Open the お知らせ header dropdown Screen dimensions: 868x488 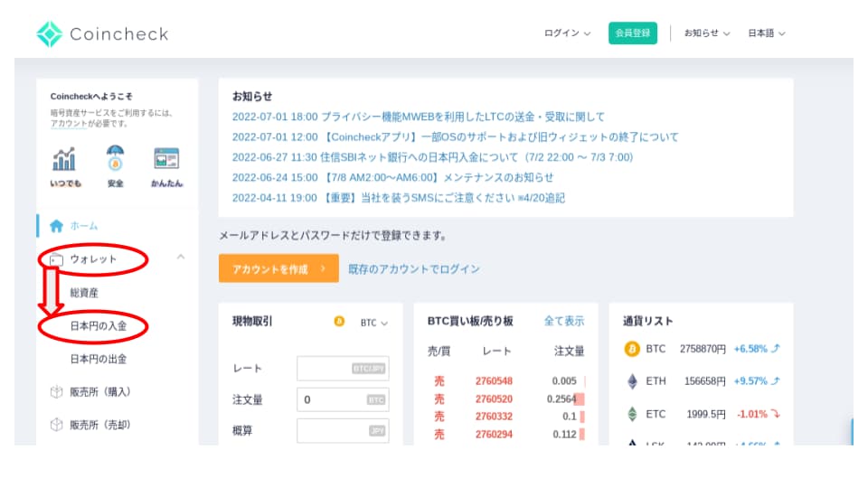pos(707,33)
